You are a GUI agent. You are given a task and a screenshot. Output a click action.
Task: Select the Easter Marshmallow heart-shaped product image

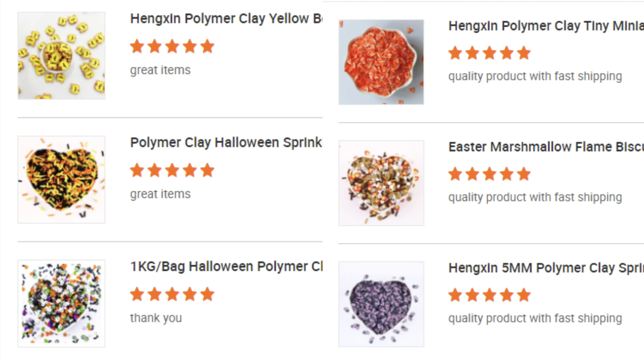[381, 183]
